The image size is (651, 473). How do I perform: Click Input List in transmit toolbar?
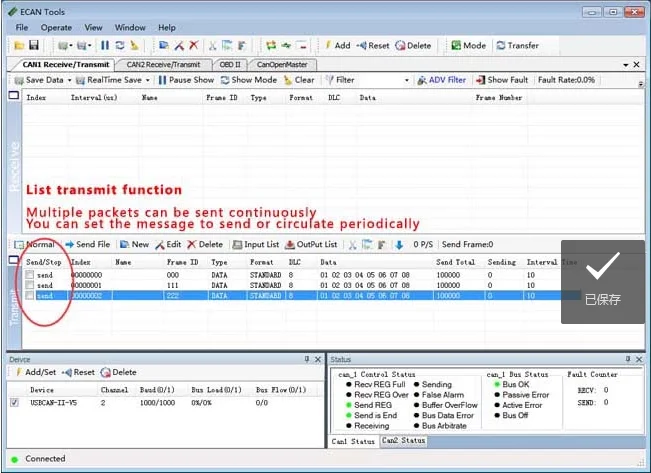[256, 244]
